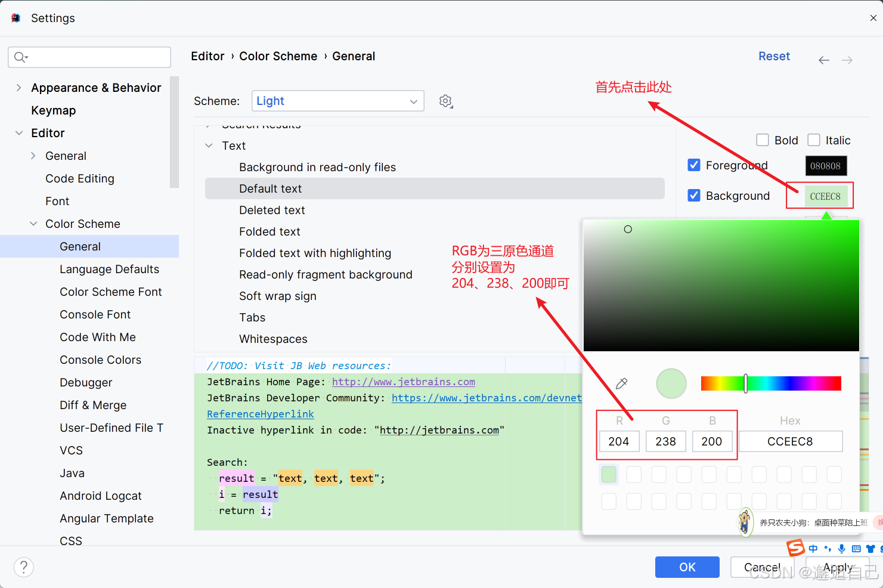The width and height of the screenshot is (883, 588).
Task: Select VCS color settings
Action: tap(72, 450)
